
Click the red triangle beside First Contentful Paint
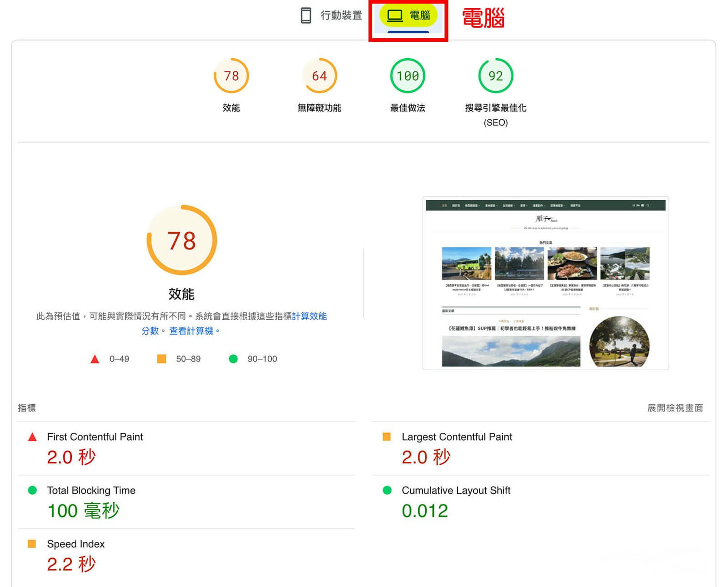tap(32, 437)
